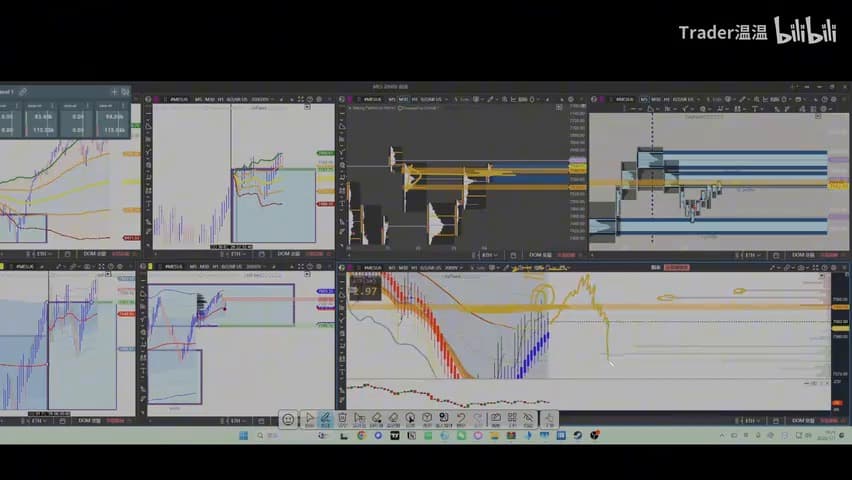Screen dimensions: 852x480
Task: Click calendar icon under top right chart
Action: click(x=776, y=254)
